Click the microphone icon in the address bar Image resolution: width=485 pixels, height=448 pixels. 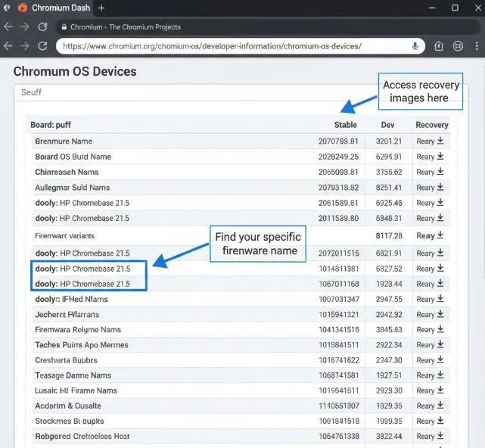pyautogui.click(x=415, y=46)
